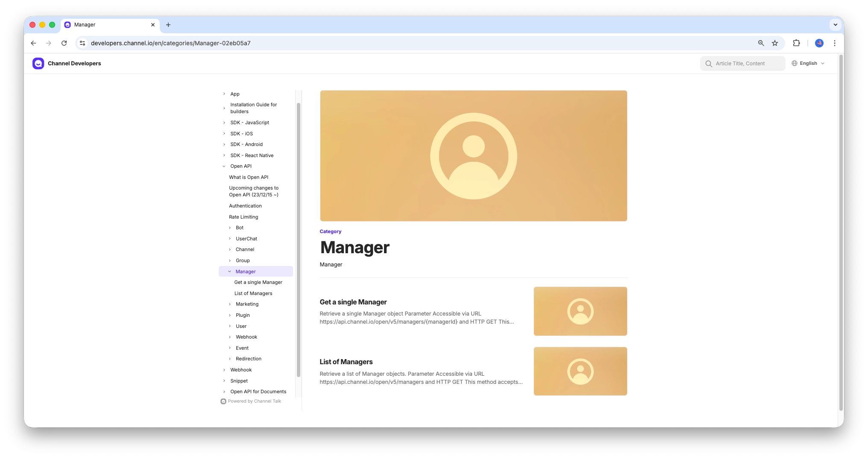Screen dimensions: 868x459
Task: Open the Rate Limiting article
Action: coord(243,217)
